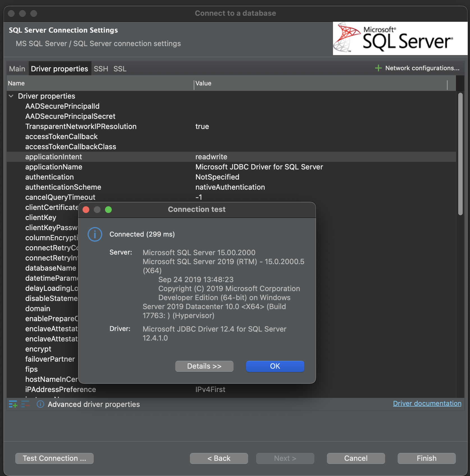Open the SSH tab
The height and width of the screenshot is (476, 470).
click(101, 69)
